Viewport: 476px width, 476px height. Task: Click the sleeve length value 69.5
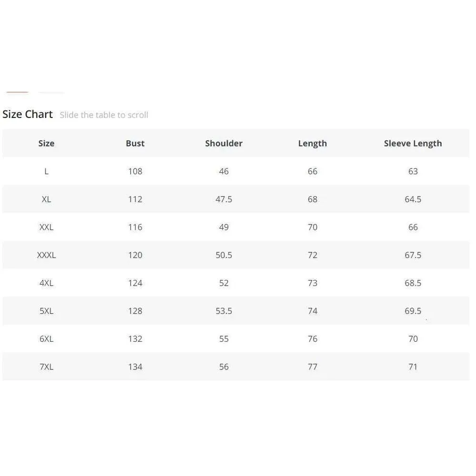pos(413,311)
